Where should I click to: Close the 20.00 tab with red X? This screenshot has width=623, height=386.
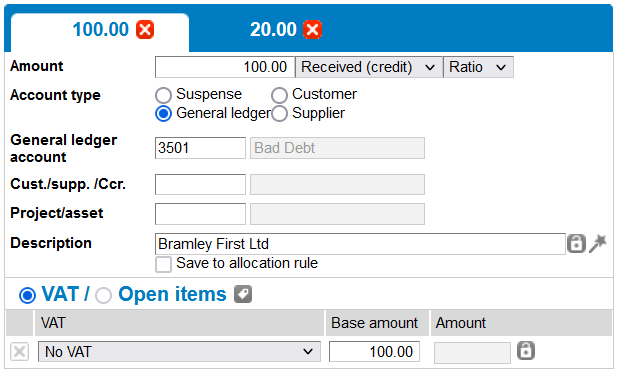click(313, 30)
